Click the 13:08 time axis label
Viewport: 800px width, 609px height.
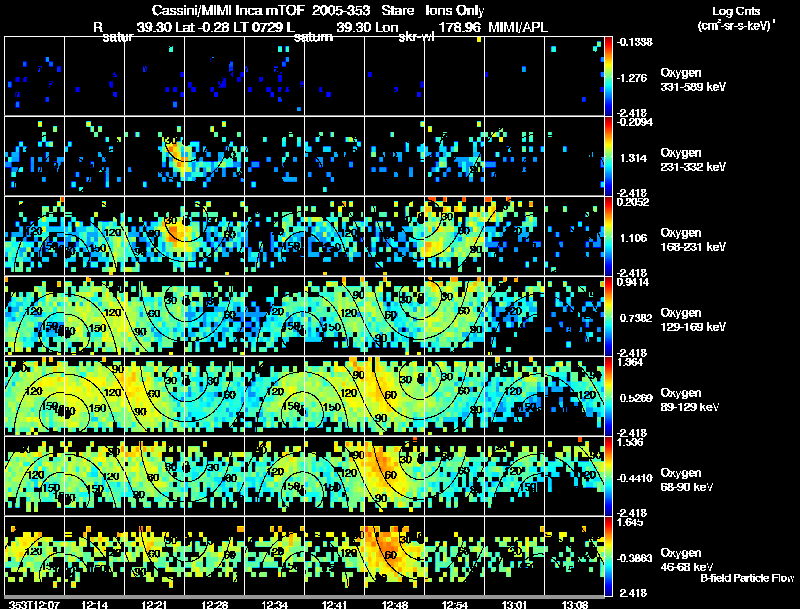pos(574,604)
